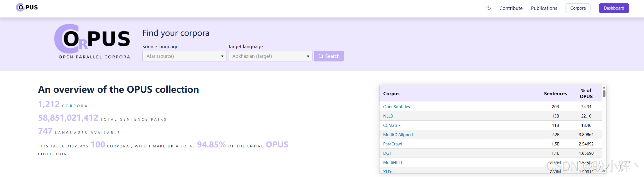
Task: Open the Contribute menu item
Action: click(x=511, y=8)
